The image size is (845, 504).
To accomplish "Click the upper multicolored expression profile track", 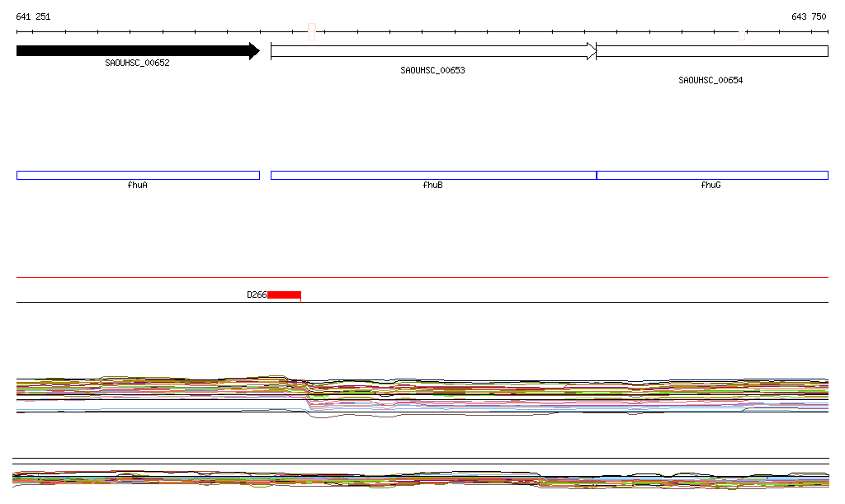I will [x=422, y=392].
